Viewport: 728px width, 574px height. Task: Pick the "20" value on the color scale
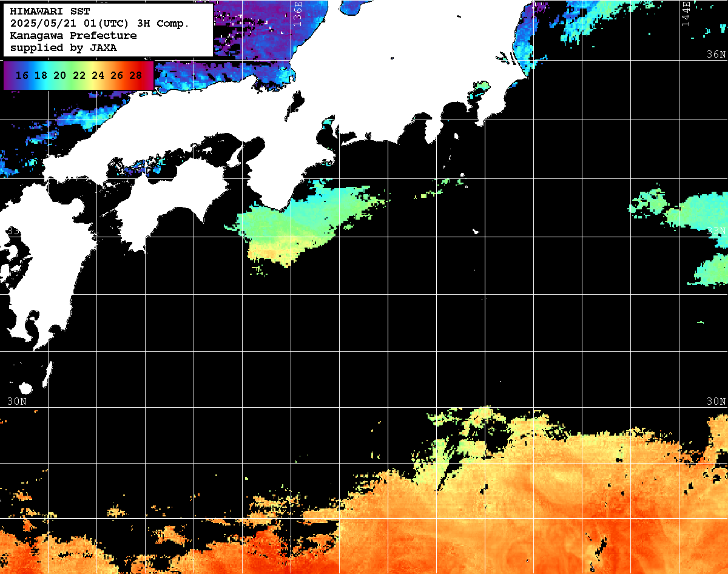click(59, 76)
